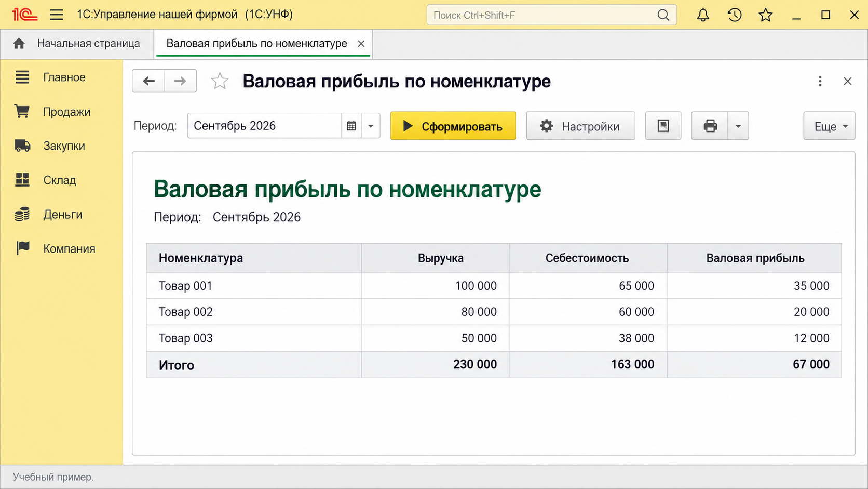Open notifications bell

pyautogui.click(x=703, y=15)
